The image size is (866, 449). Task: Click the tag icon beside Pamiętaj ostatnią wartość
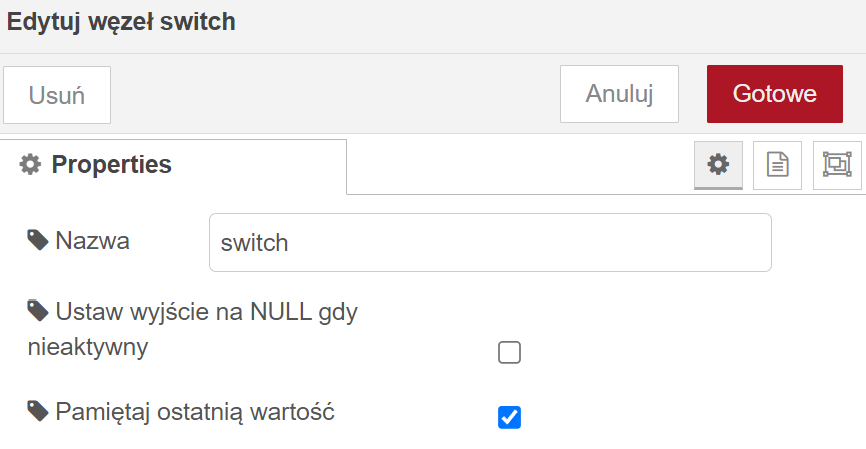point(38,411)
